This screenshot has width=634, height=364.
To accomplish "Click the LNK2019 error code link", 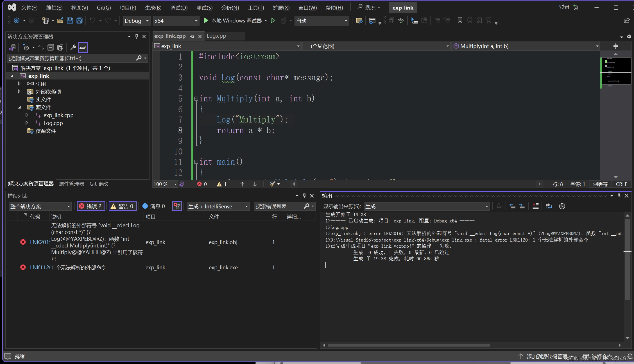I will pos(39,242).
